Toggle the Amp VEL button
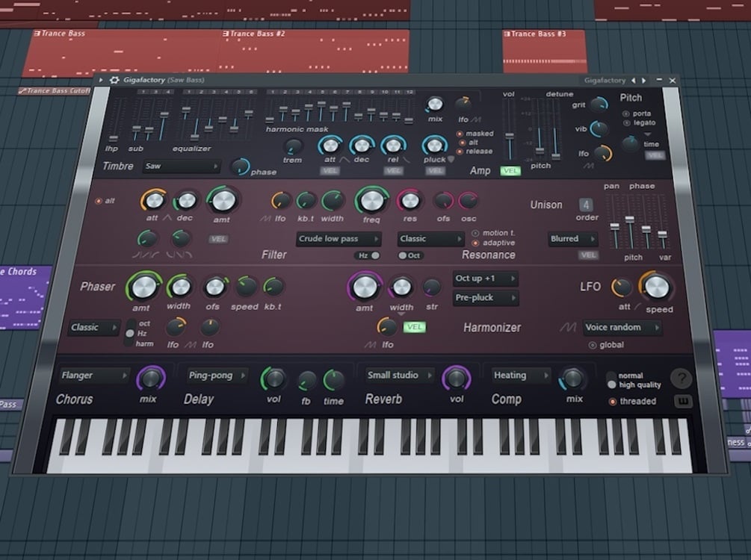The height and width of the screenshot is (560, 751). (510, 171)
